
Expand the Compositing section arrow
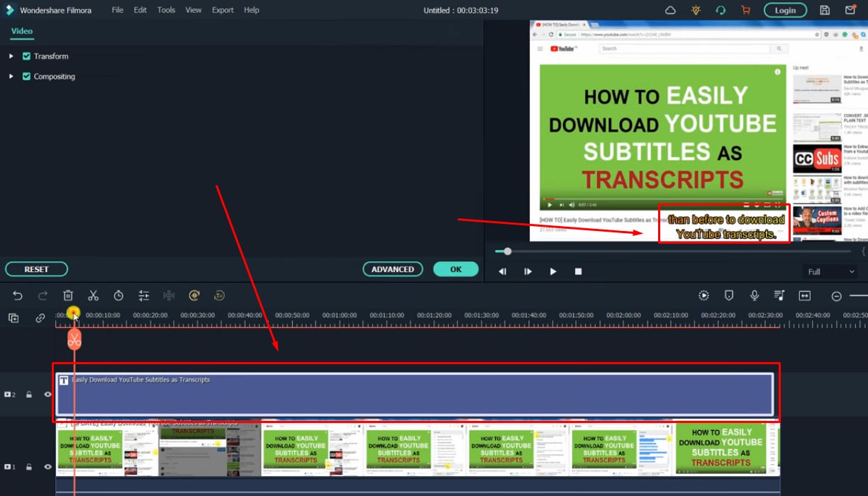click(11, 77)
